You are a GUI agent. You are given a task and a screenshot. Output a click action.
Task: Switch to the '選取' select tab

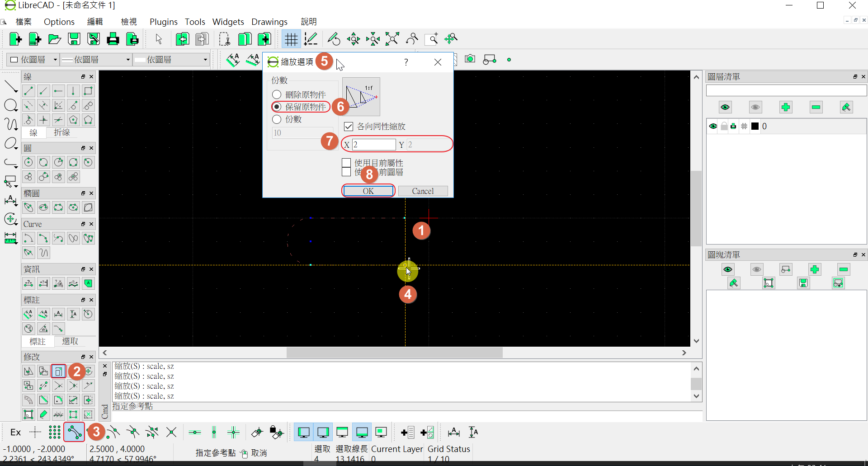click(x=70, y=341)
